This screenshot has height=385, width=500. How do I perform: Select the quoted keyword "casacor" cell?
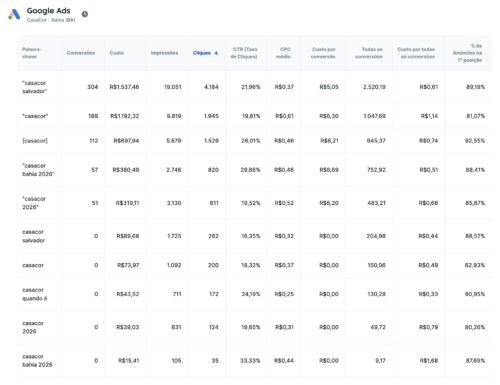(35, 116)
